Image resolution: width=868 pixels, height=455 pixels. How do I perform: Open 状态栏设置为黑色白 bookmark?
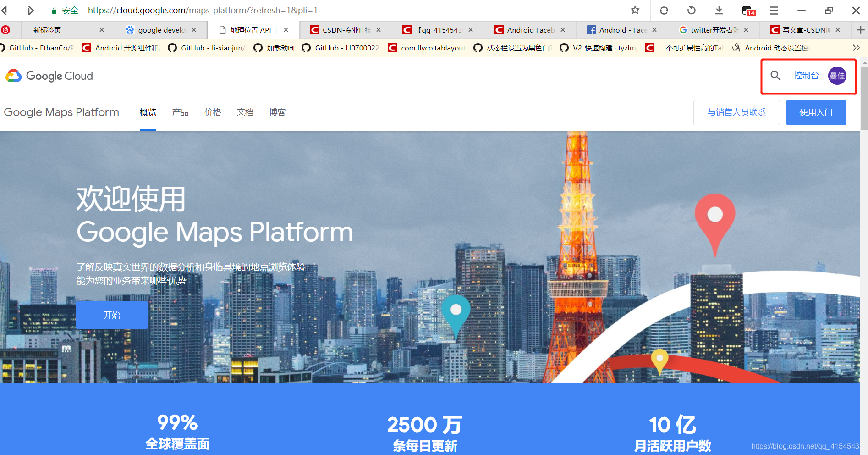pos(512,48)
